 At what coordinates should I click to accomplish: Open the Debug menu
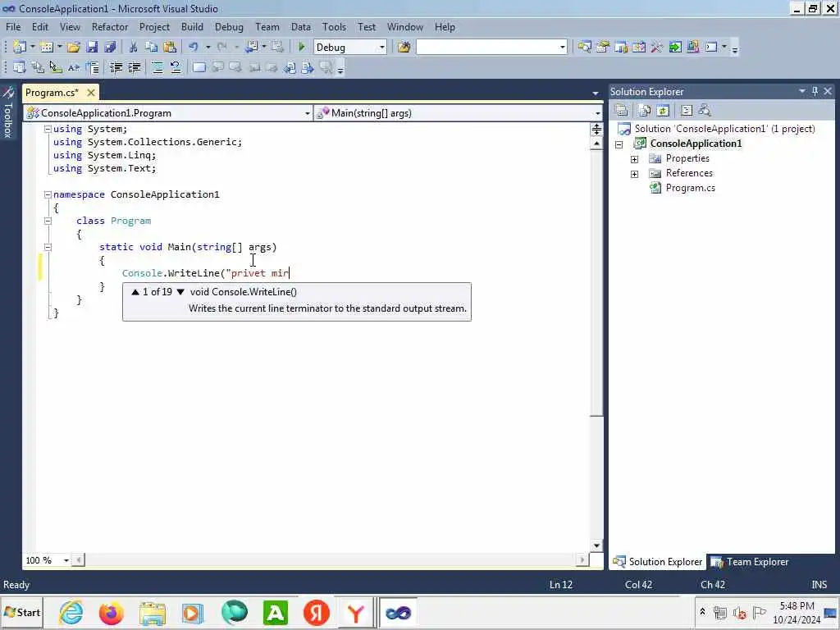pos(229,27)
